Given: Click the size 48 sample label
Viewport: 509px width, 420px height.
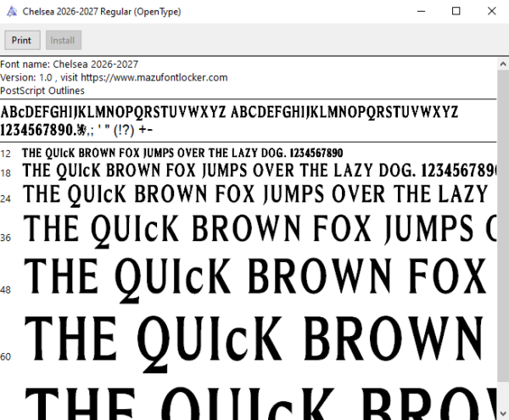Looking at the screenshot, I should [x=6, y=289].
